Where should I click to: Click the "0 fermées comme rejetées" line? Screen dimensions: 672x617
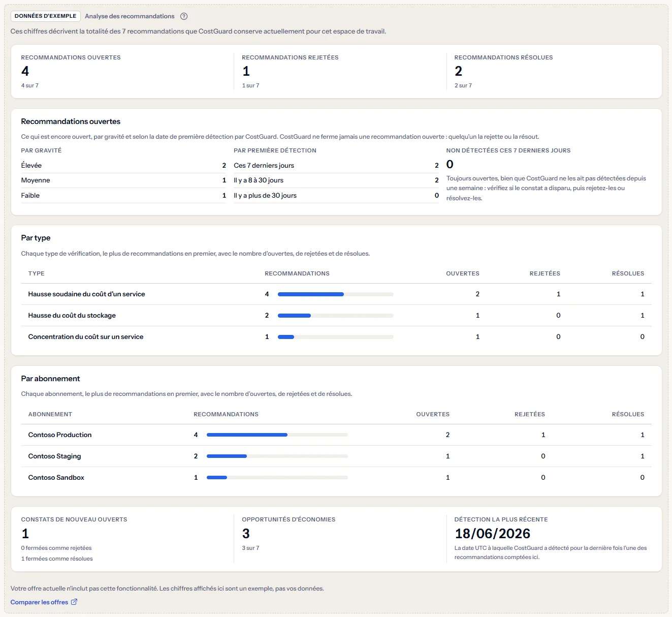[x=56, y=548]
